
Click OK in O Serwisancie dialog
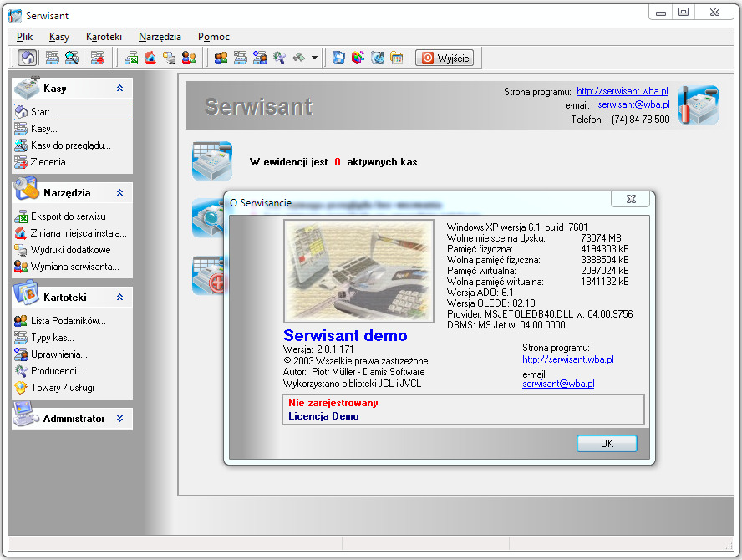[607, 444]
